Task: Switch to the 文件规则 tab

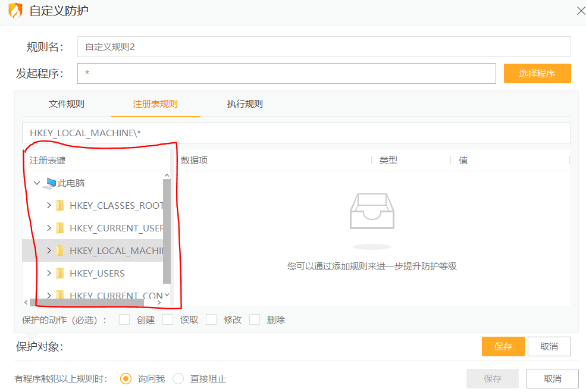Action: click(x=66, y=104)
